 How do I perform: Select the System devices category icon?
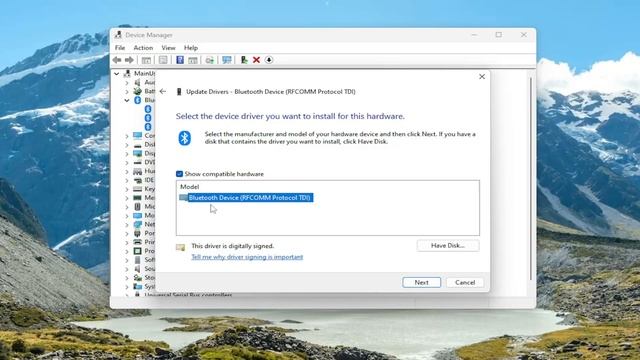click(x=138, y=287)
